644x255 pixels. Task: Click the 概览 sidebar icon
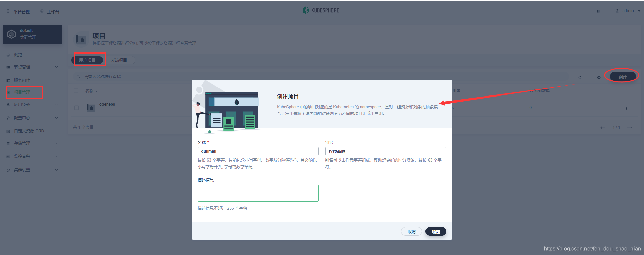[x=8, y=55]
